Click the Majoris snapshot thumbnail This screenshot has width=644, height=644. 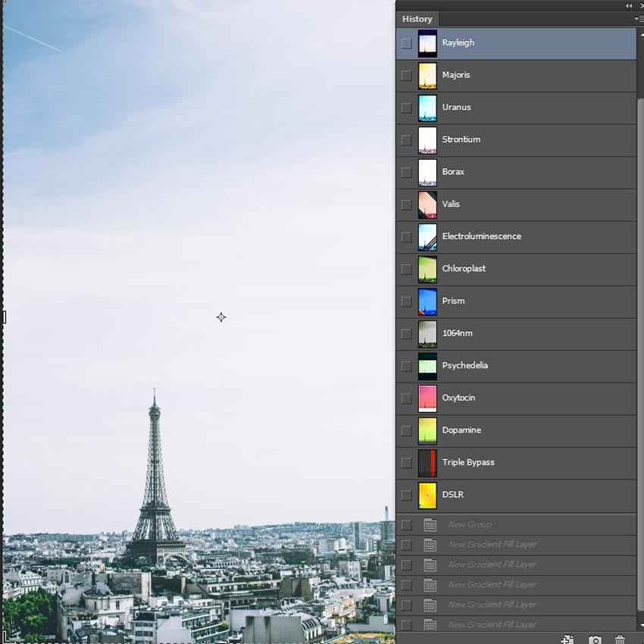pos(425,75)
